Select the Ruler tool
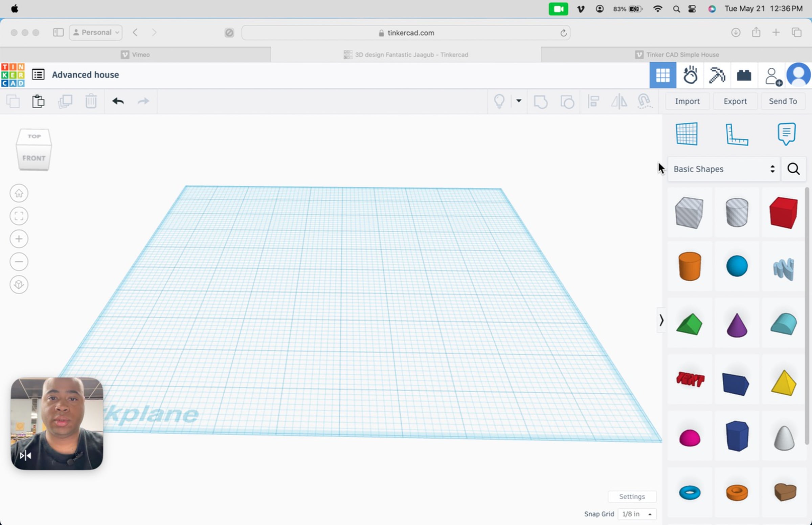This screenshot has height=525, width=812. pos(736,135)
